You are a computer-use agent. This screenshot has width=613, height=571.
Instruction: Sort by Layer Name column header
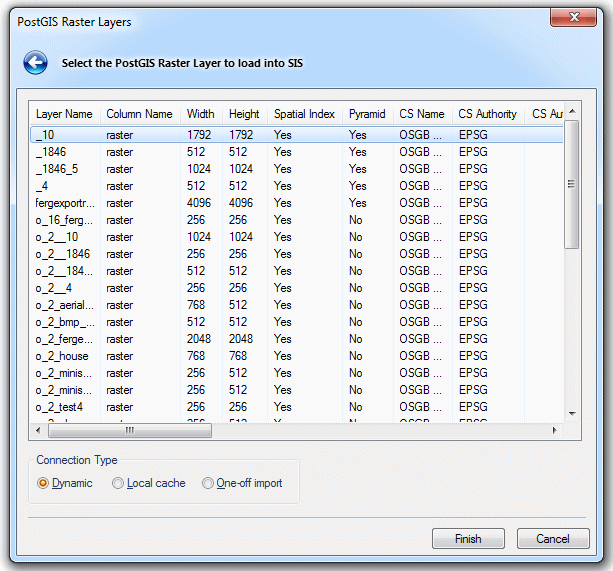pos(64,114)
